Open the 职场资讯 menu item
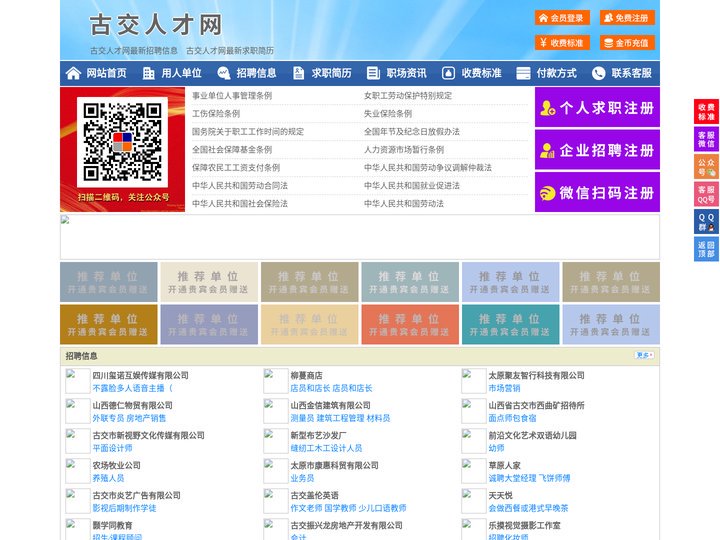The width and height of the screenshot is (720, 540). point(406,73)
